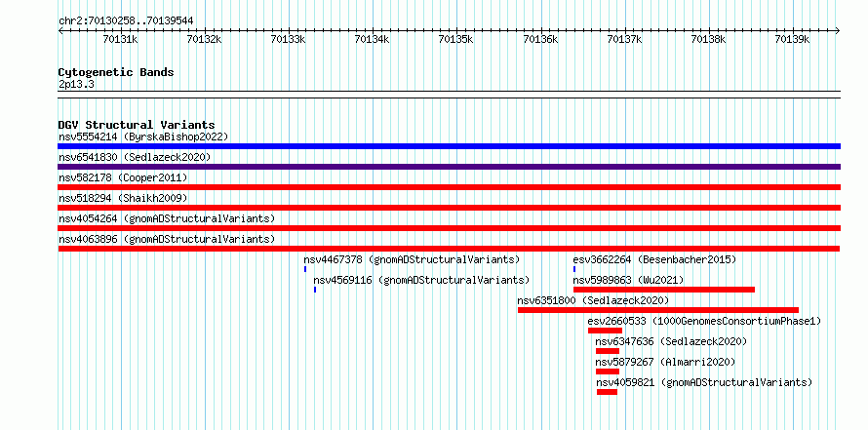
Task: Select the nsv6541830 purple variant bar
Action: click(x=449, y=167)
